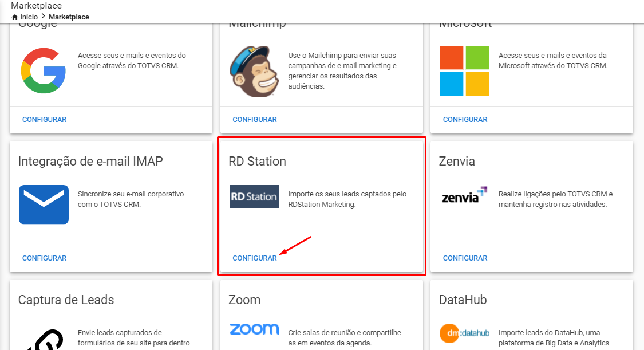Open CONFIGURAR for RD Station
The image size is (644, 350).
coord(254,258)
